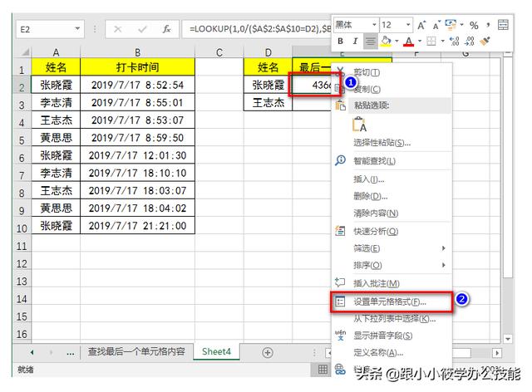Expand the font color dropdown arrow

(x=419, y=42)
